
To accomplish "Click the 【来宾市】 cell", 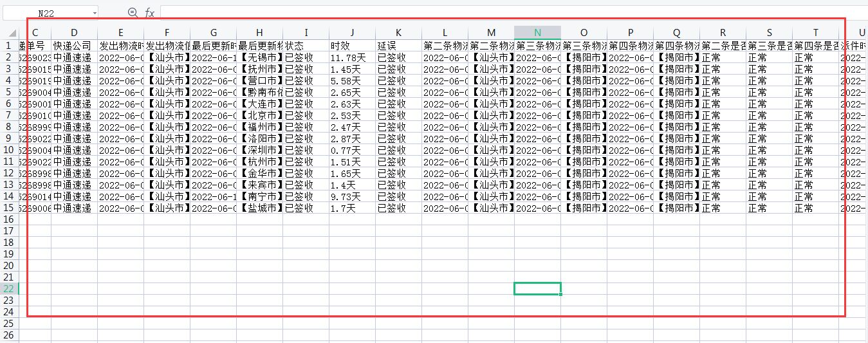I will [x=260, y=185].
